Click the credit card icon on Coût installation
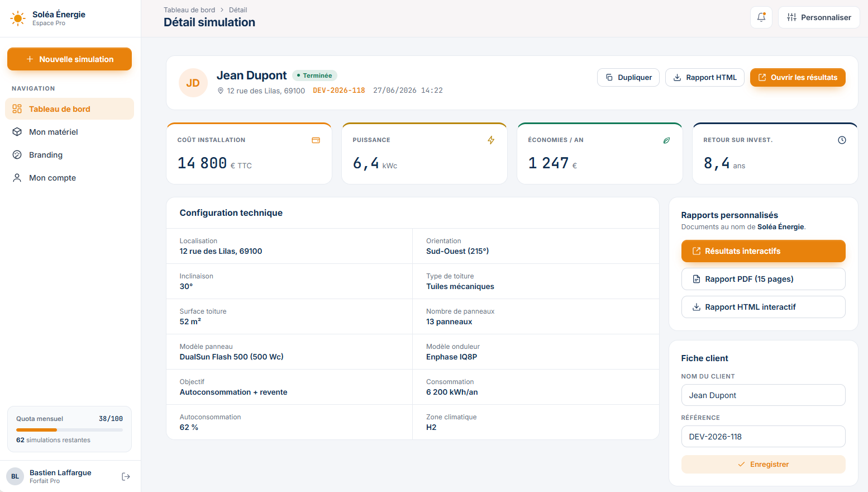Image resolution: width=868 pixels, height=492 pixels. point(316,140)
